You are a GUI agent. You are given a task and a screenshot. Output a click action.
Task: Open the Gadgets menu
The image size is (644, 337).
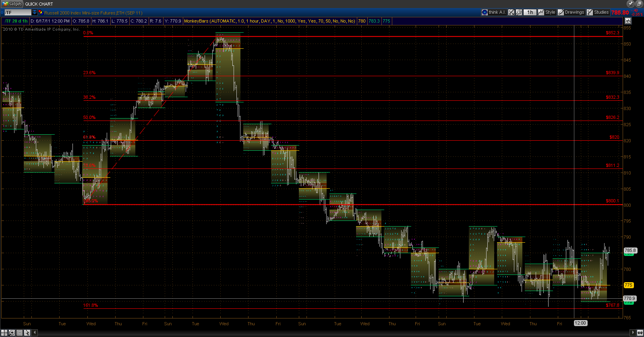point(12,4)
